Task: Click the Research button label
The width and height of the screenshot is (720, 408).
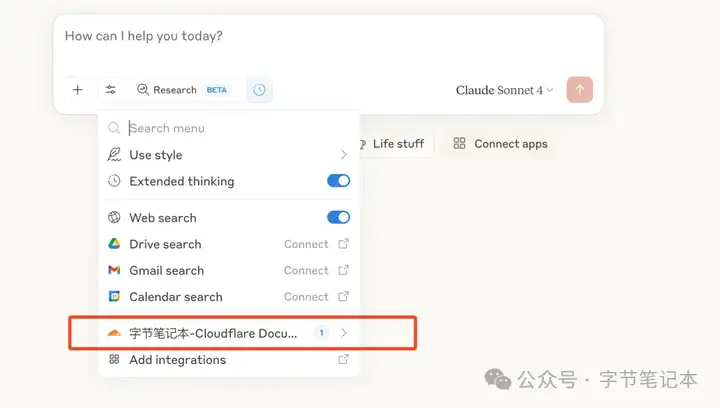Action: point(175,90)
